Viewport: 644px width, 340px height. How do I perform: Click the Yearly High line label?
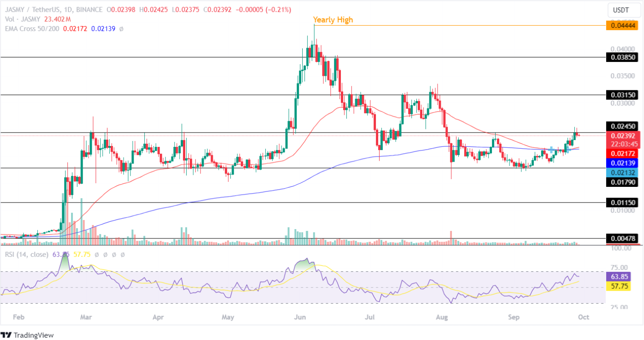(333, 20)
